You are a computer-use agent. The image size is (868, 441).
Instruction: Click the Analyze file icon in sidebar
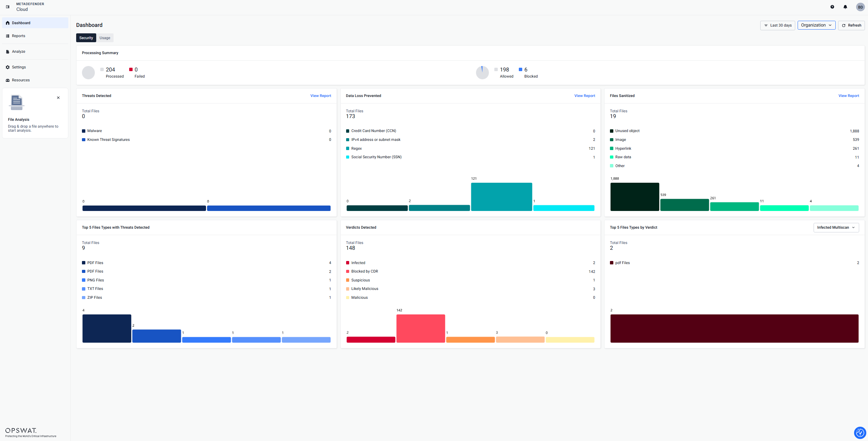(x=7, y=51)
